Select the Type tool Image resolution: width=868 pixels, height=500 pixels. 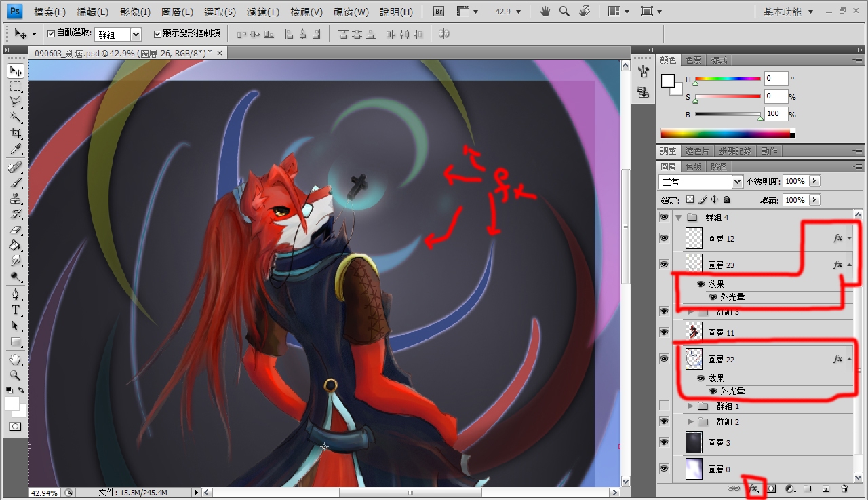click(x=16, y=310)
